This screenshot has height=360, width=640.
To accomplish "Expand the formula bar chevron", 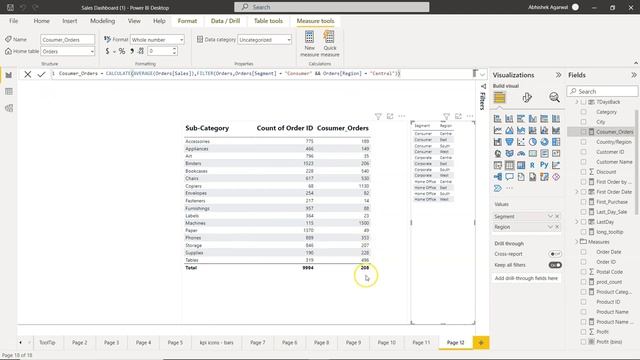I will (x=482, y=74).
